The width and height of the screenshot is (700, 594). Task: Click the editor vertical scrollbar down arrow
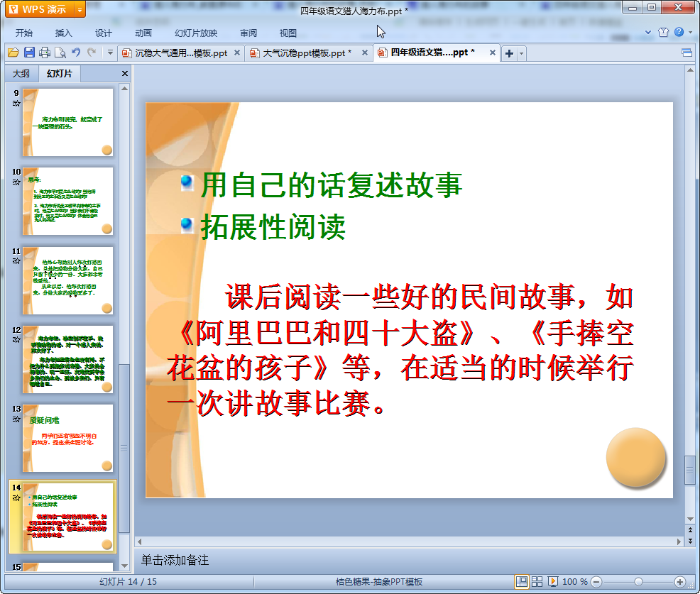click(x=690, y=519)
